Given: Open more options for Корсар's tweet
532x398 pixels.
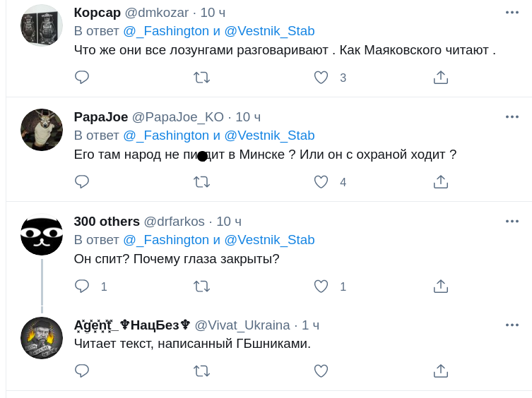Looking at the screenshot, I should [x=512, y=13].
